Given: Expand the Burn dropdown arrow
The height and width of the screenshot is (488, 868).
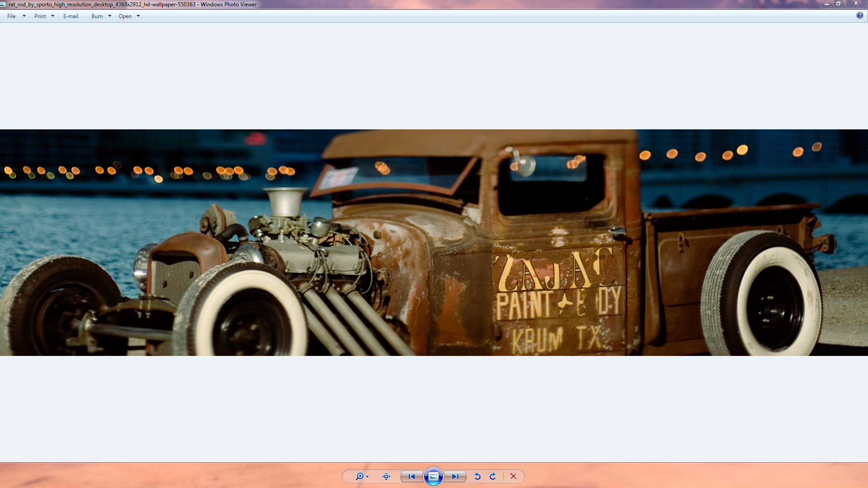Looking at the screenshot, I should [110, 16].
